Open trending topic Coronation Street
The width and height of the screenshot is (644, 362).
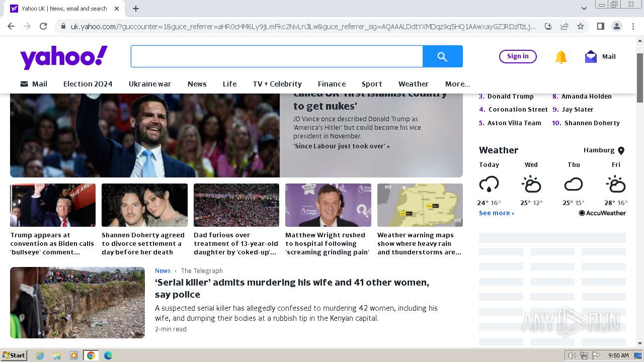point(518,110)
